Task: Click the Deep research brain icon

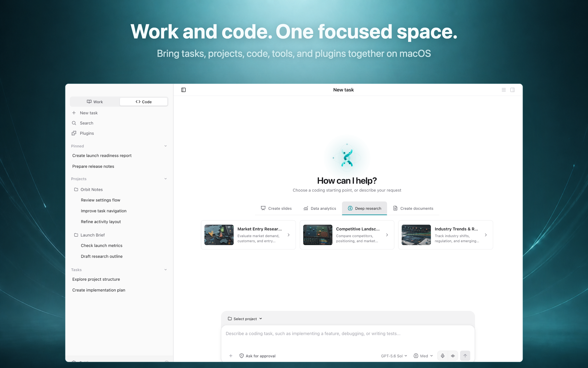Action: (350, 208)
